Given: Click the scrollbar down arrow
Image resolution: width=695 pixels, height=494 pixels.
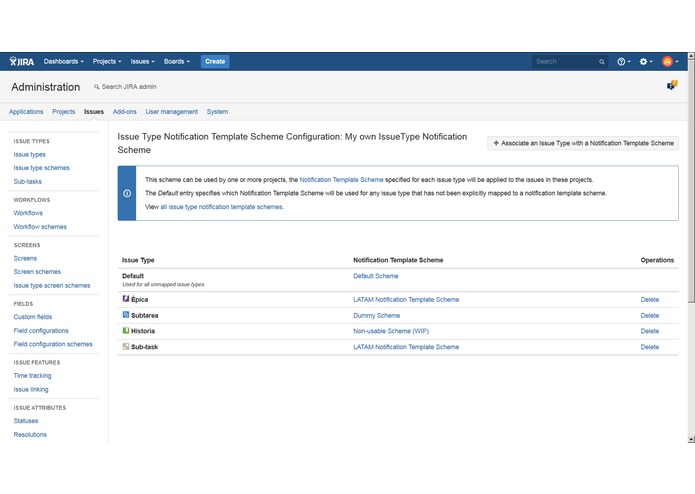Looking at the screenshot, I should coord(691,439).
